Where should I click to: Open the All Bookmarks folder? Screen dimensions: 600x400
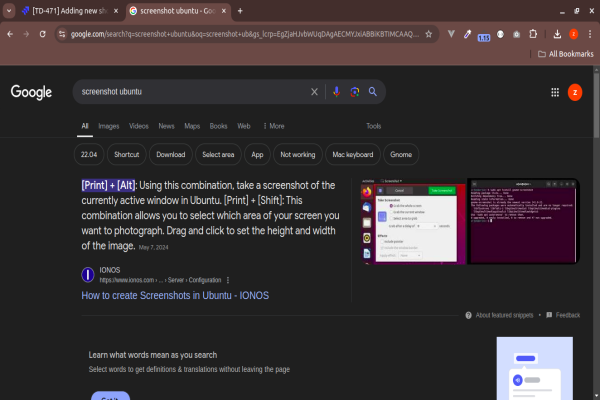pos(566,54)
